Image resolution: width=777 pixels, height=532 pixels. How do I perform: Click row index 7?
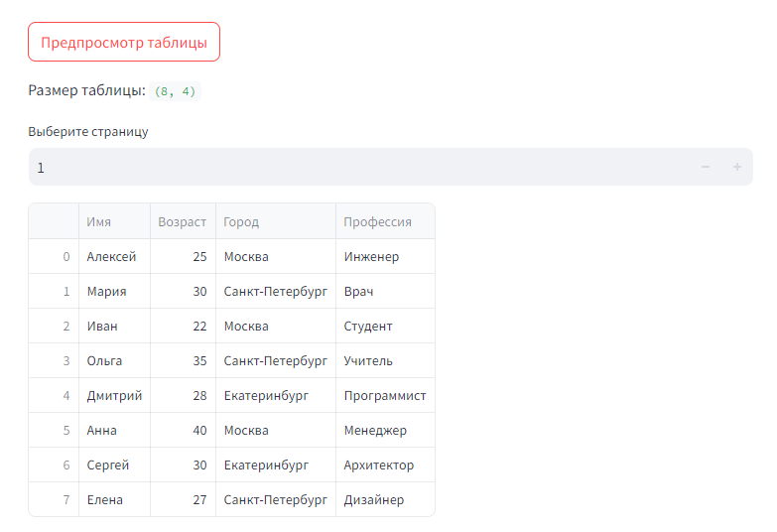pyautogui.click(x=54, y=499)
